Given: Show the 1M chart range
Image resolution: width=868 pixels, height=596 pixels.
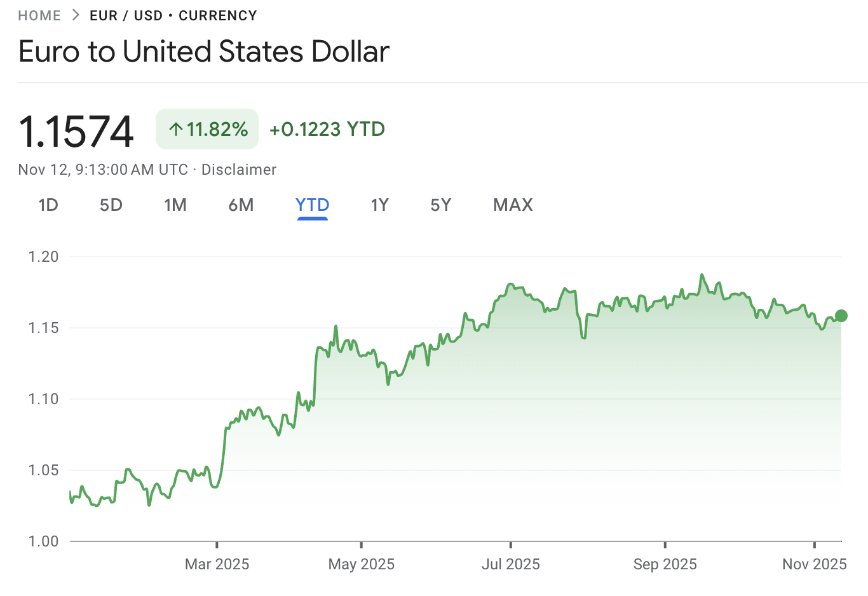Looking at the screenshot, I should pos(175,205).
